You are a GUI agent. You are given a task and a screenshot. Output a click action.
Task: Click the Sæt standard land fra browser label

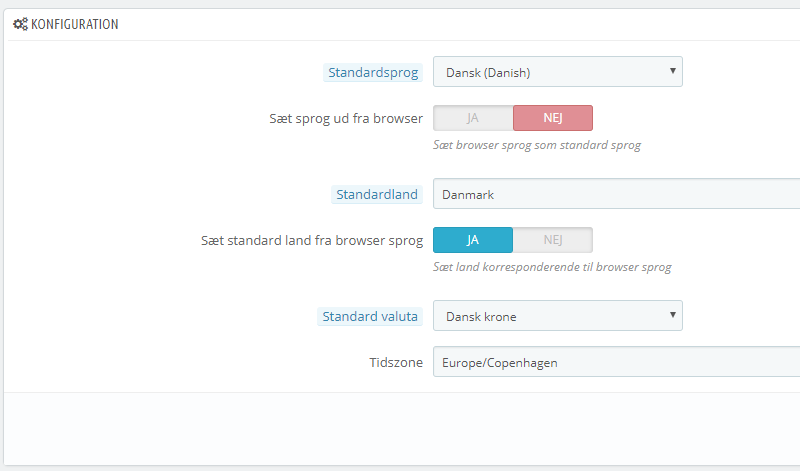pos(311,240)
